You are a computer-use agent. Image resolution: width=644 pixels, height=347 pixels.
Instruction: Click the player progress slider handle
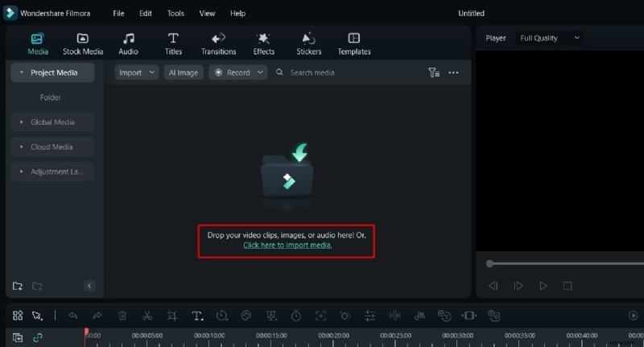[489, 263]
